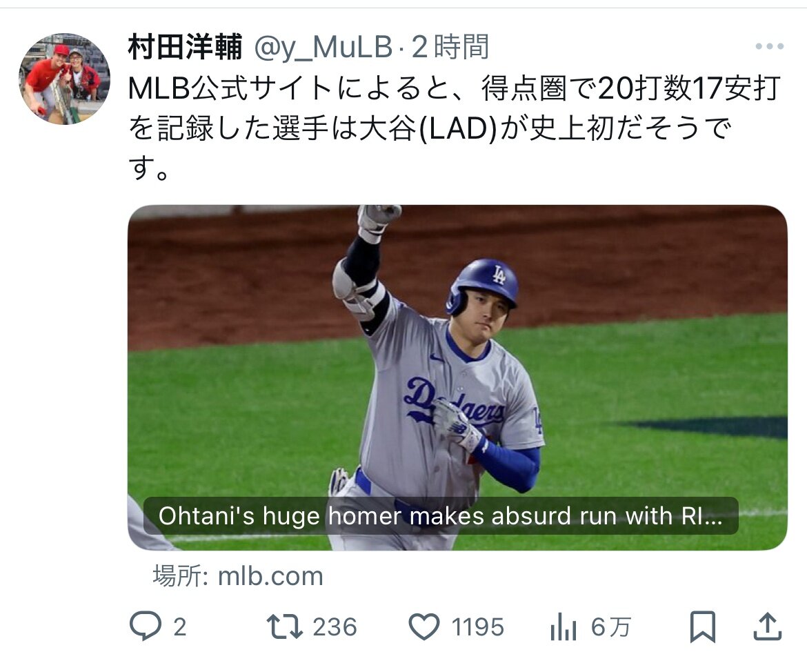
Task: Open the view analytics bar chart icon
Action: 563,627
